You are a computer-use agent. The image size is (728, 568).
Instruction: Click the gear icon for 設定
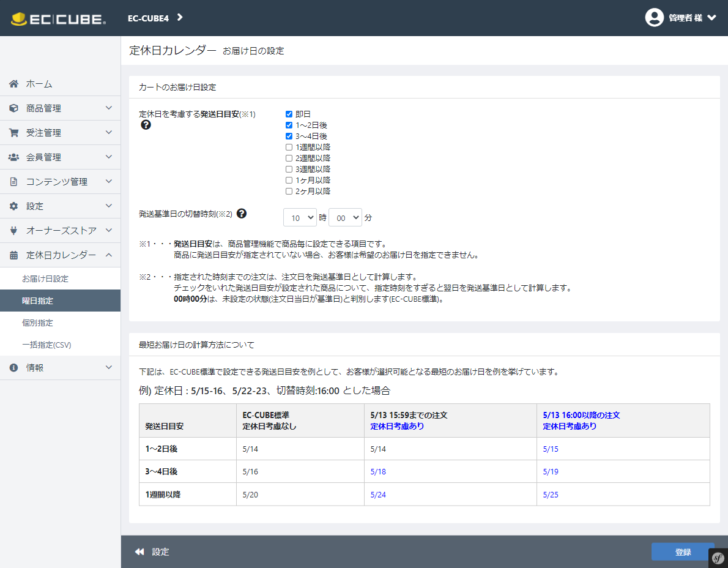[x=14, y=206]
